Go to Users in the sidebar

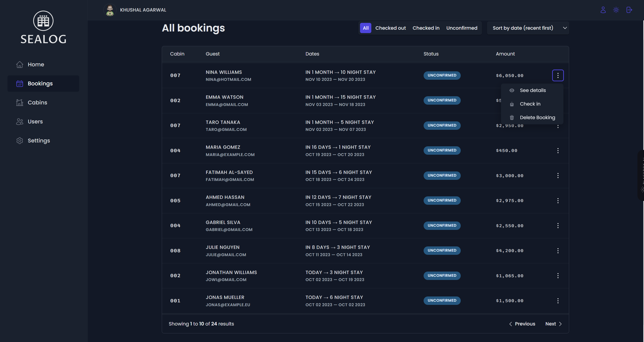coord(35,122)
